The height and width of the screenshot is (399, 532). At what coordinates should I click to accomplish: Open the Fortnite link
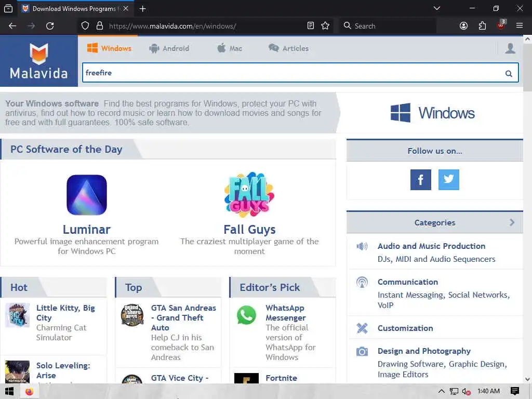[x=281, y=378]
